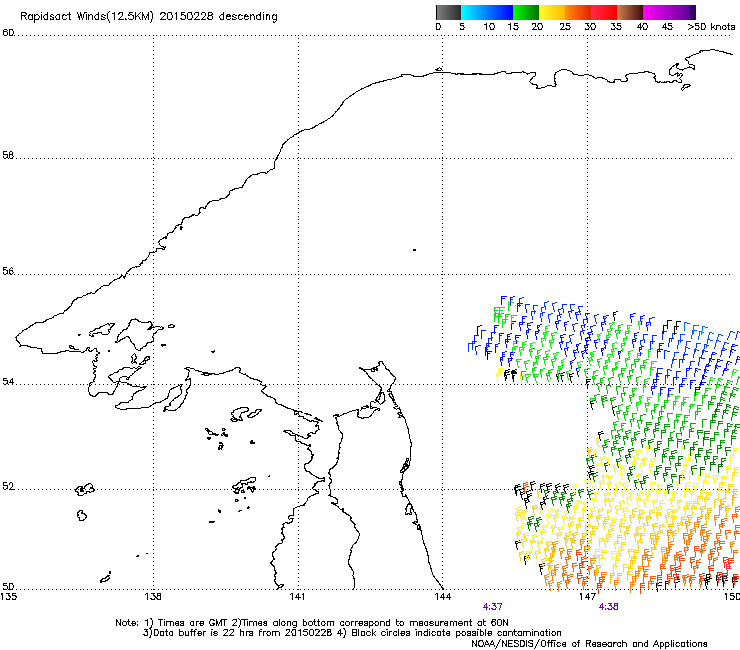
Task: Click the latitude label '52'
Action: [x=8, y=486]
